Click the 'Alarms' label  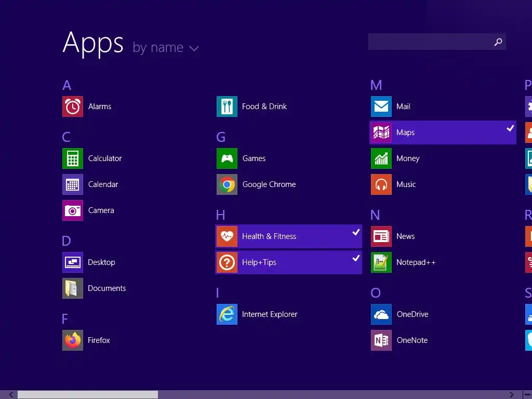pyautogui.click(x=100, y=107)
